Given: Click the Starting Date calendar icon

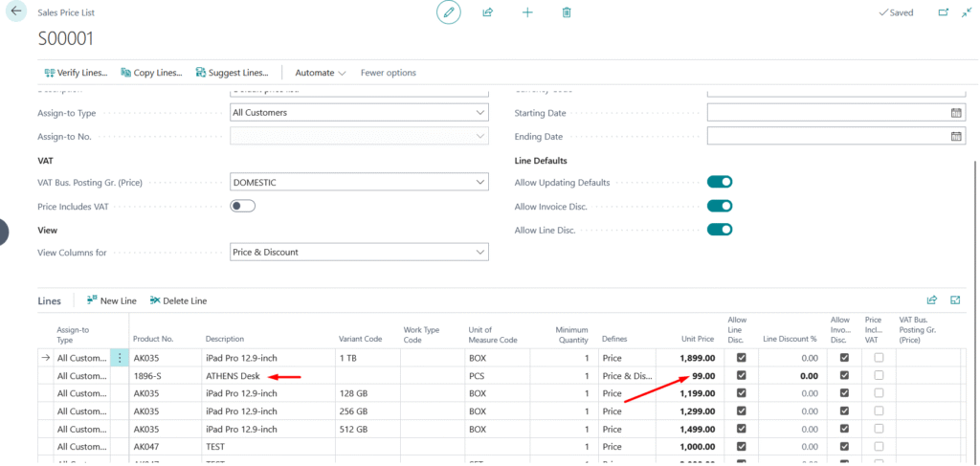Looking at the screenshot, I should (x=956, y=113).
